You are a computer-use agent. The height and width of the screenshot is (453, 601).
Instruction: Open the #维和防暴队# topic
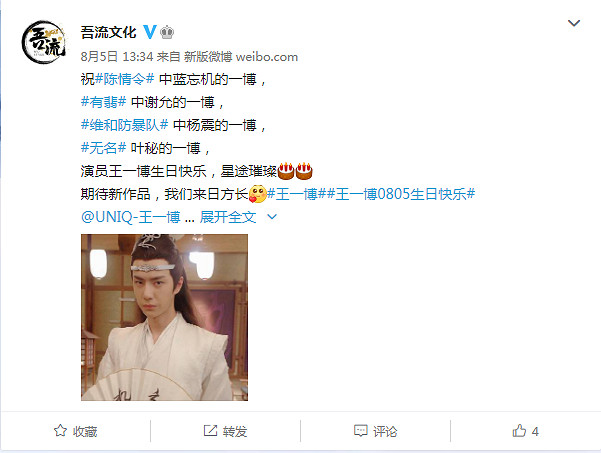click(x=125, y=125)
